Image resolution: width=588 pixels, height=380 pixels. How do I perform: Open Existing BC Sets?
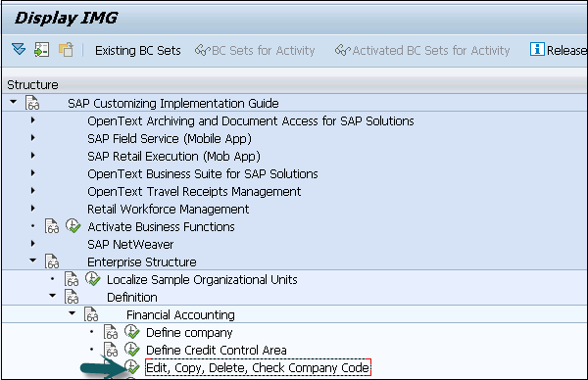click(137, 50)
